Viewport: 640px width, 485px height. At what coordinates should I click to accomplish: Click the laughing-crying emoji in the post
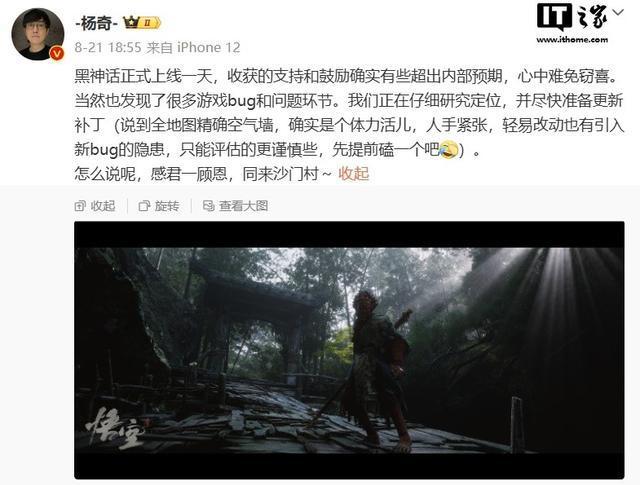(x=448, y=149)
